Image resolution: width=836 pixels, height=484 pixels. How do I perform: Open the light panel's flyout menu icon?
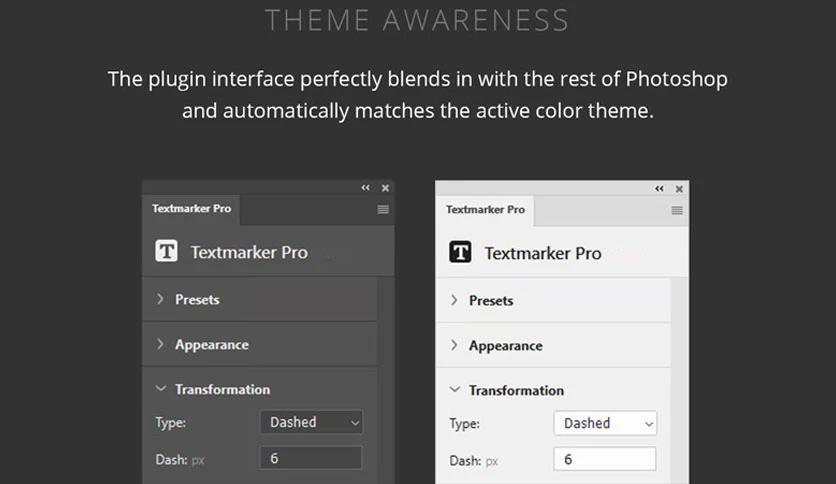pyautogui.click(x=677, y=211)
